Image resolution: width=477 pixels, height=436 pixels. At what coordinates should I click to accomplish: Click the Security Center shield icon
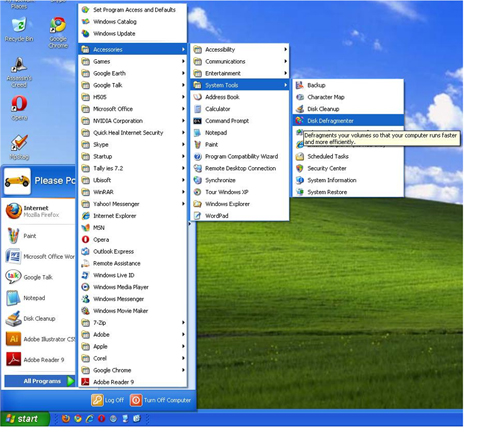pos(300,168)
